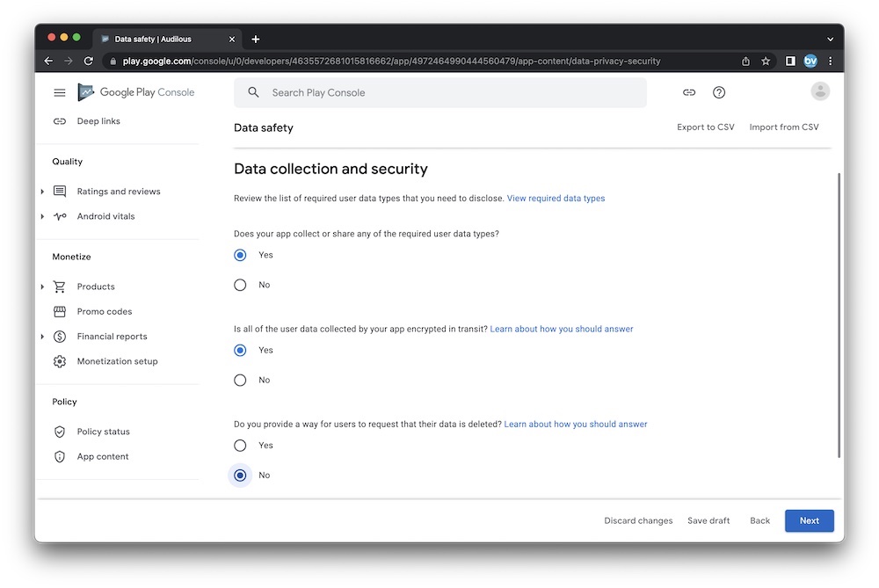Click the Google Play Console logo
The width and height of the screenshot is (879, 588).
(x=136, y=92)
